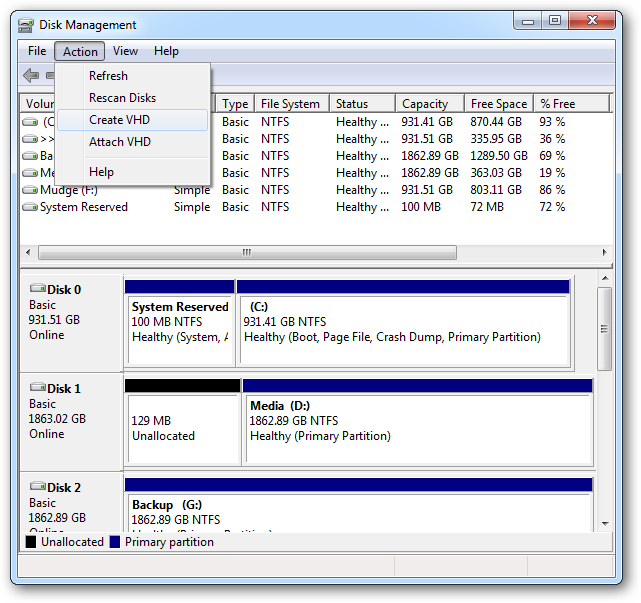Select Attach VHD menu entry
This screenshot has height=603, width=641.
[x=132, y=142]
